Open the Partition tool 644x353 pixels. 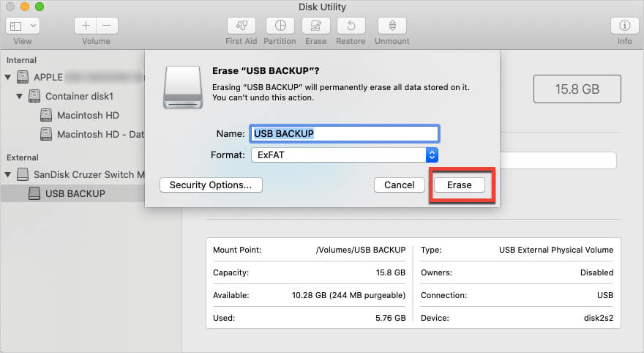click(280, 26)
